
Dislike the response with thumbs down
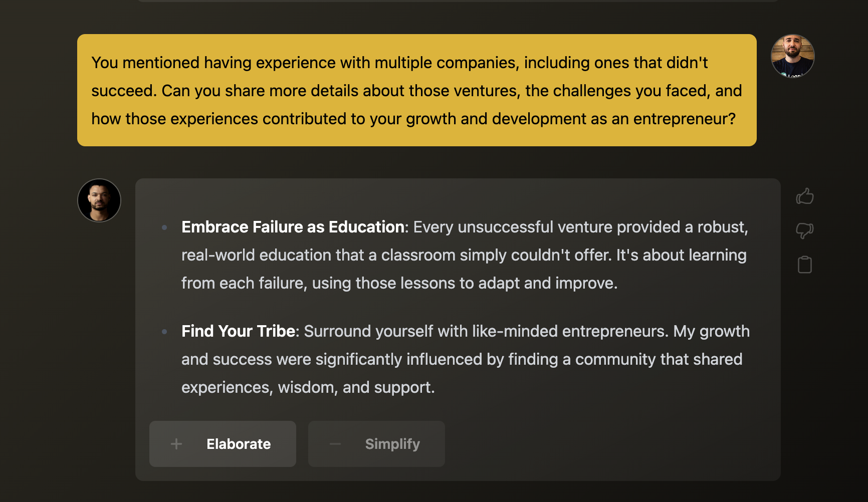point(805,230)
